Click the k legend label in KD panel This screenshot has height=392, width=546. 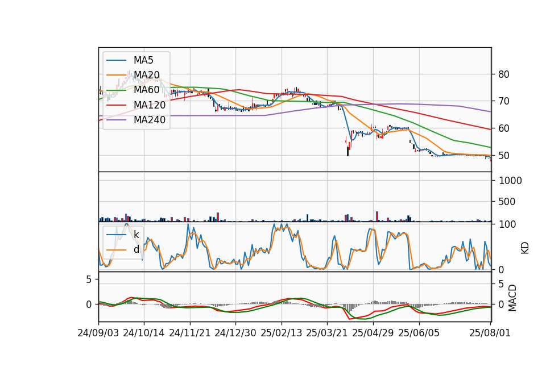tap(136, 235)
